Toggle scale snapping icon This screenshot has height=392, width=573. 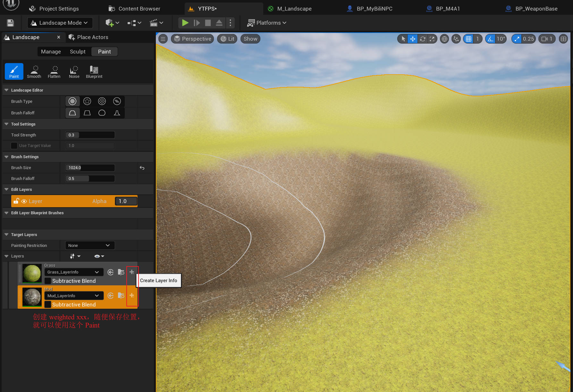[x=517, y=39]
